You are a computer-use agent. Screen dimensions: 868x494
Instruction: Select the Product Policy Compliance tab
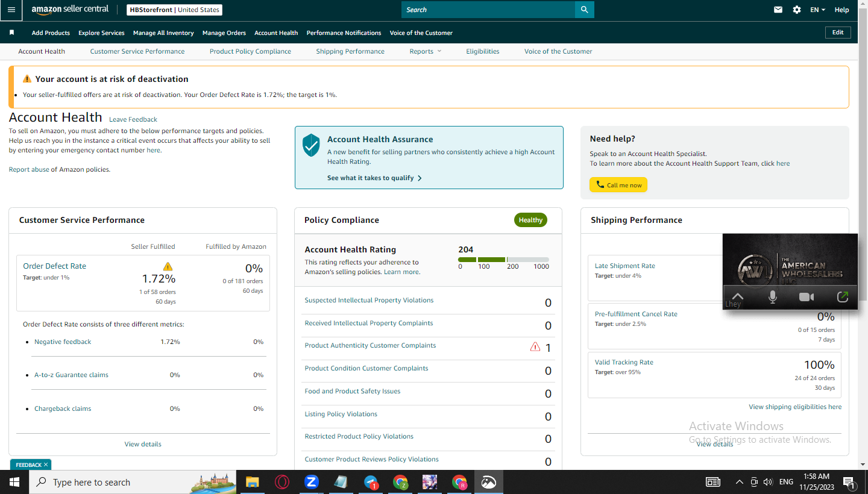pyautogui.click(x=250, y=51)
